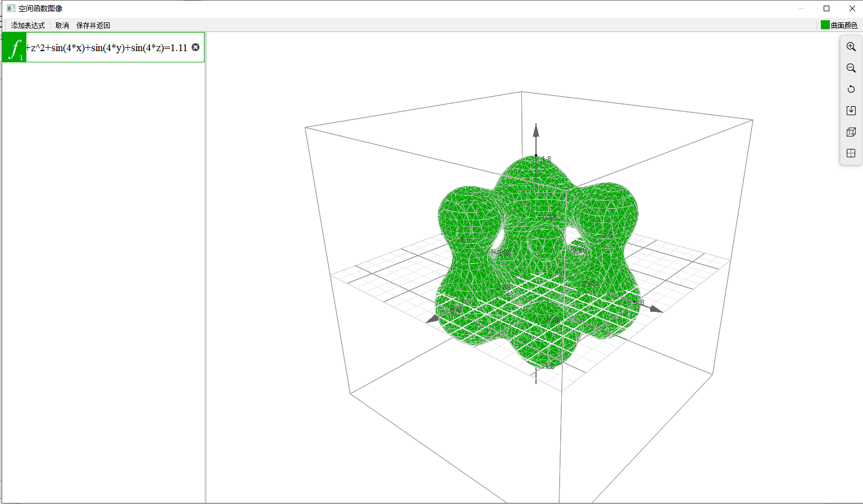863x504 pixels.
Task: Open the 曲面颜色 green color swatch
Action: 825,25
